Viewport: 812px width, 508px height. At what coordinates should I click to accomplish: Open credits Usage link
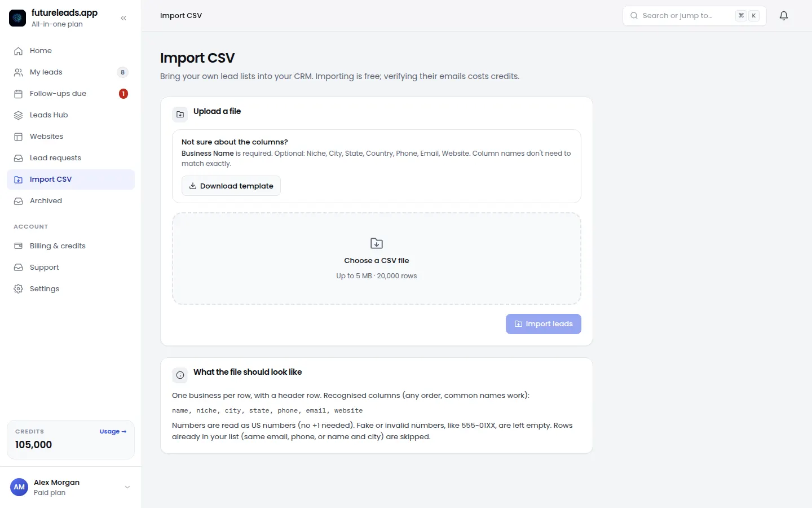(x=113, y=431)
